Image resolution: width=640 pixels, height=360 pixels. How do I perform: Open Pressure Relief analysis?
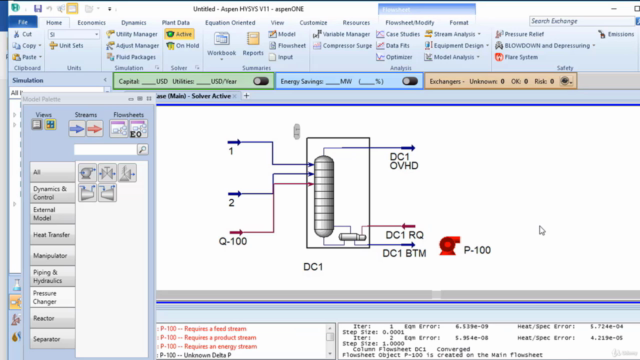(x=519, y=34)
